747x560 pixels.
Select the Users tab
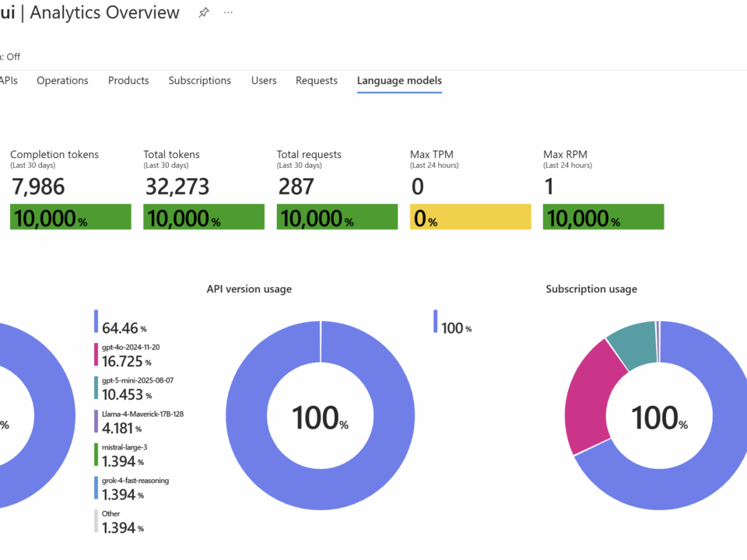pos(264,81)
